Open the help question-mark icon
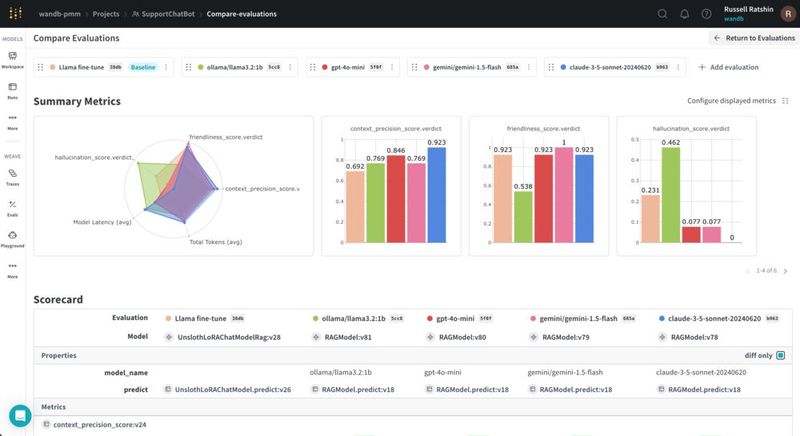The width and height of the screenshot is (800, 436). coord(706,14)
